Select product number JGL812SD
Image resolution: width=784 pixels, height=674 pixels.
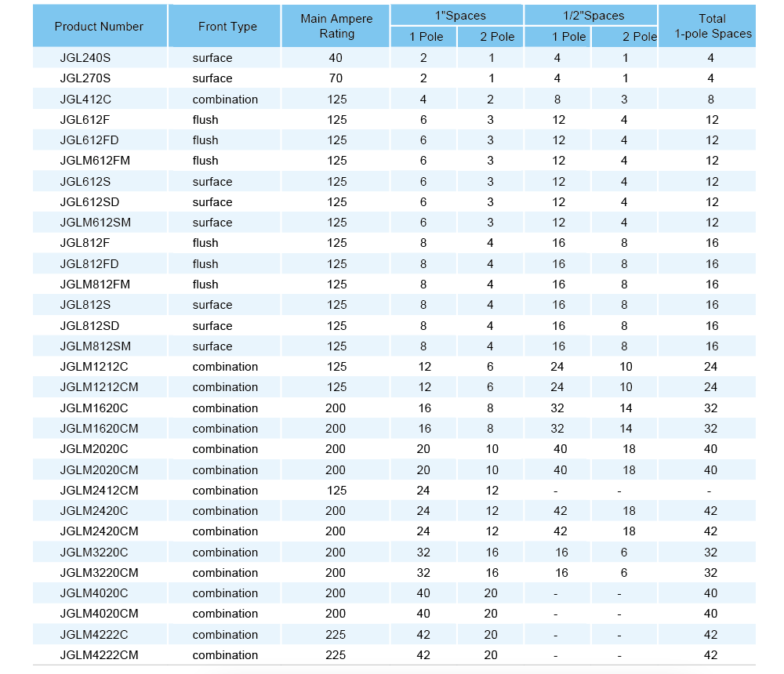[x=89, y=326]
